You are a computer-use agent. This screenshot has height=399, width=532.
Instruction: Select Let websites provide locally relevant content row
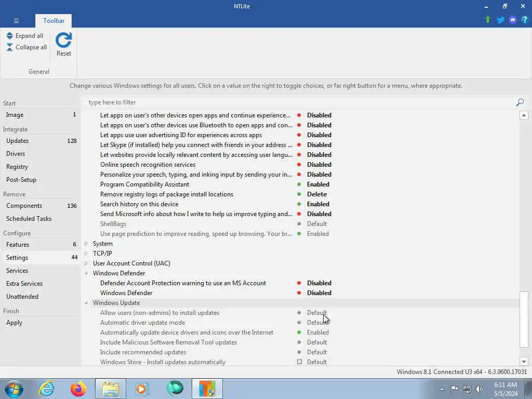click(196, 155)
